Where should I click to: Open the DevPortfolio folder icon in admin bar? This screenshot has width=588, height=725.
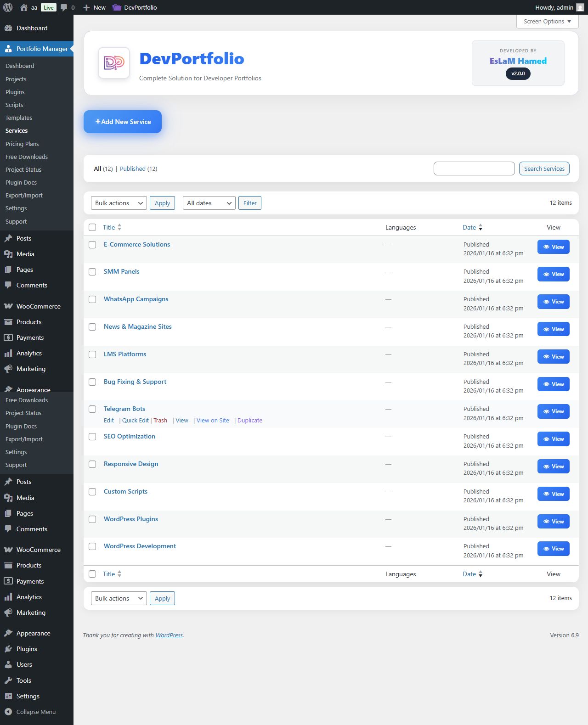[x=117, y=7]
